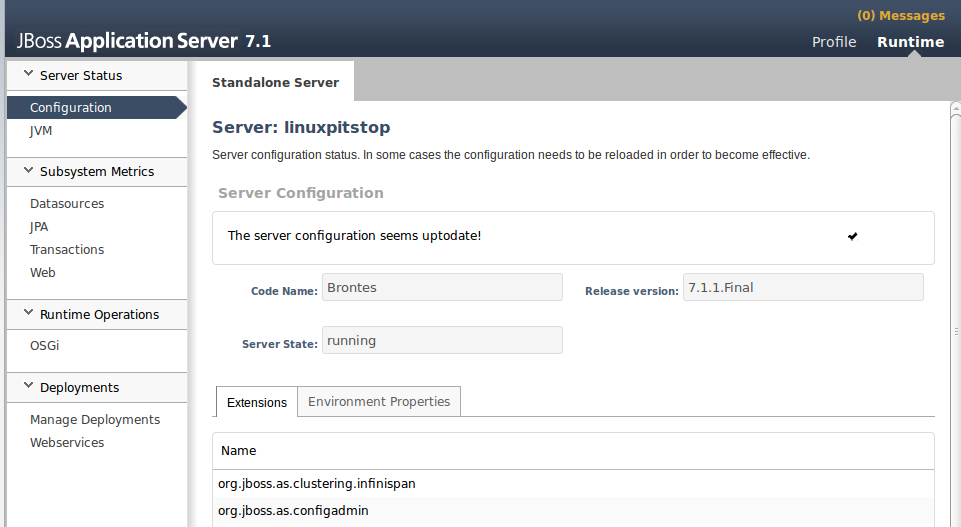Image resolution: width=961 pixels, height=527 pixels.
Task: Switch to Environment Properties tab
Action: (x=379, y=401)
